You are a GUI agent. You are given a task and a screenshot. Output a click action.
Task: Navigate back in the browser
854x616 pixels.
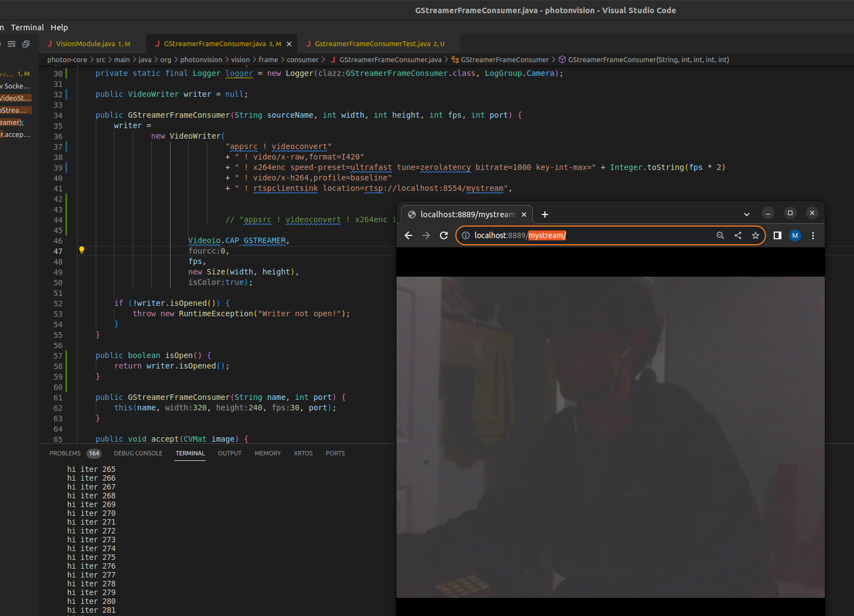[x=409, y=235]
